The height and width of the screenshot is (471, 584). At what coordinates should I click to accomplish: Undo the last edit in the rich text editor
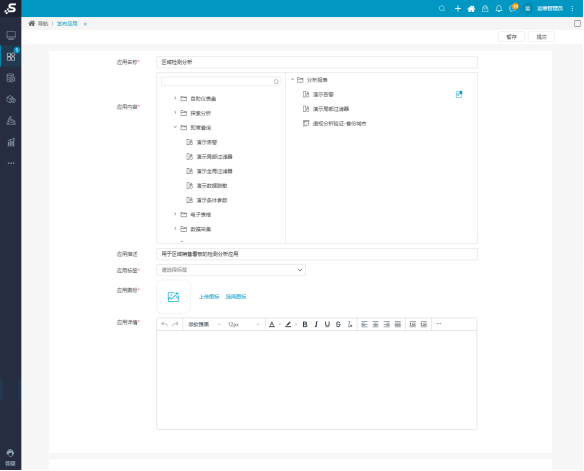(164, 324)
